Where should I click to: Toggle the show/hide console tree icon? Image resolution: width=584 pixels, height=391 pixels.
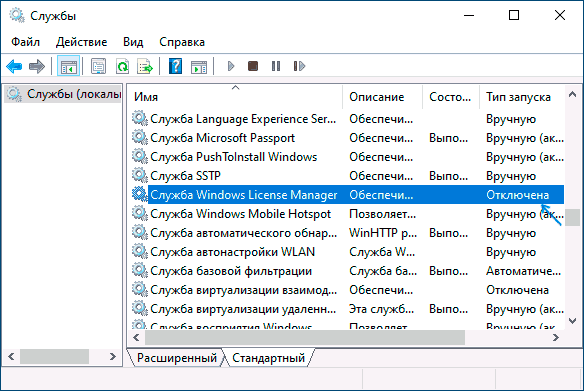[x=69, y=67]
